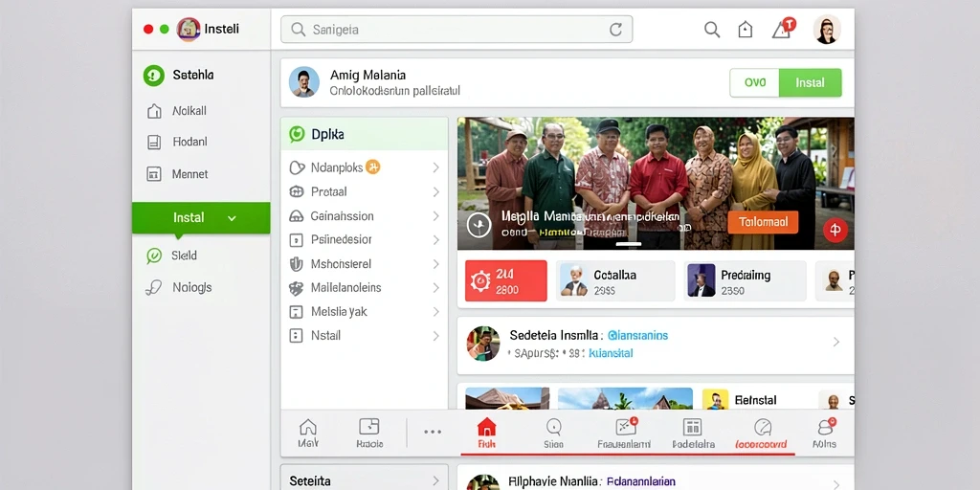Screen dimensions: 980x490
Task: Open the Predraimg card
Action: point(745,280)
